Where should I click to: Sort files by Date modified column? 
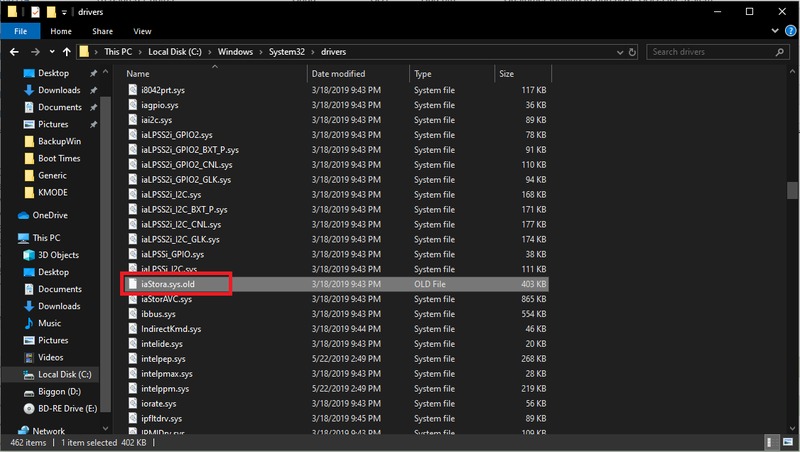(x=340, y=74)
